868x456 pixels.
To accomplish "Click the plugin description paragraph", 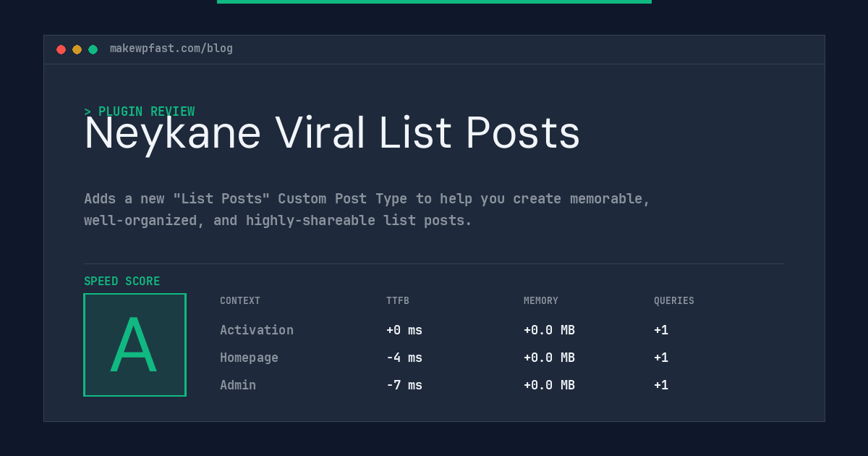I will (x=367, y=209).
